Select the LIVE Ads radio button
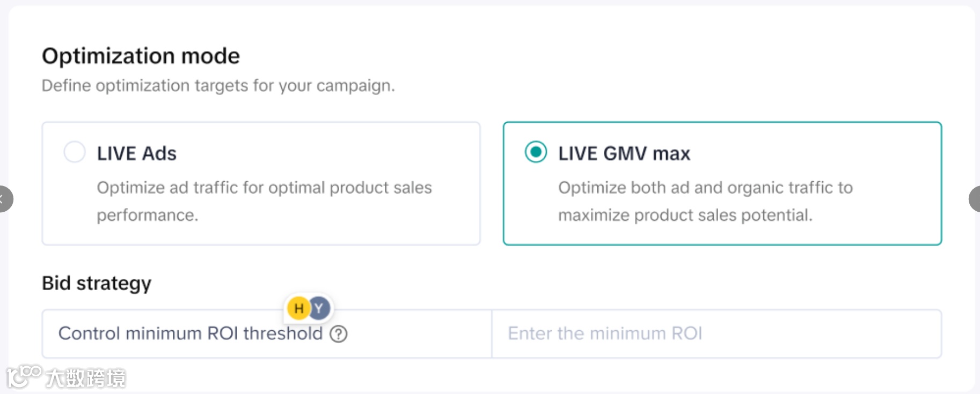This screenshot has height=394, width=980. 75,152
